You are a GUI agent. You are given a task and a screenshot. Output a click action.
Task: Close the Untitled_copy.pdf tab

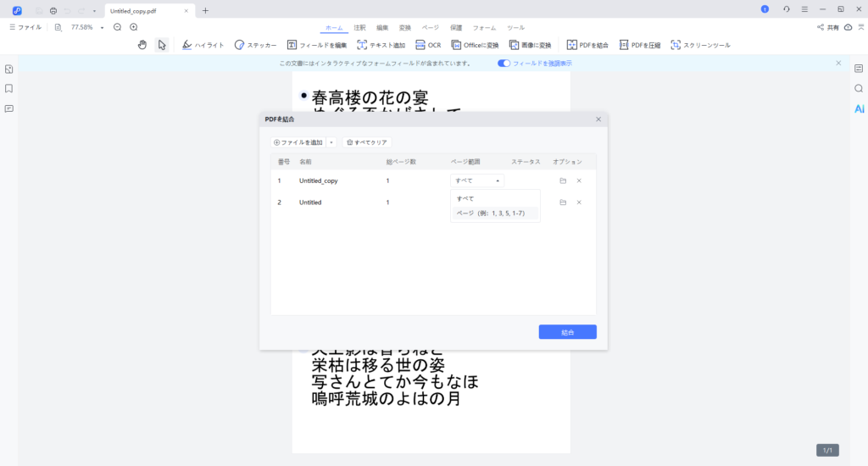pos(186,10)
